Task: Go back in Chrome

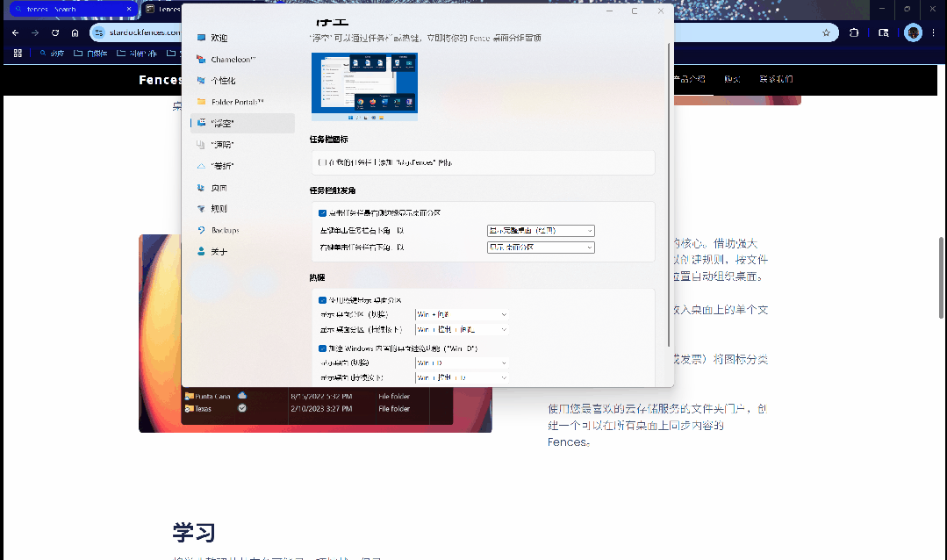Action: click(x=15, y=32)
